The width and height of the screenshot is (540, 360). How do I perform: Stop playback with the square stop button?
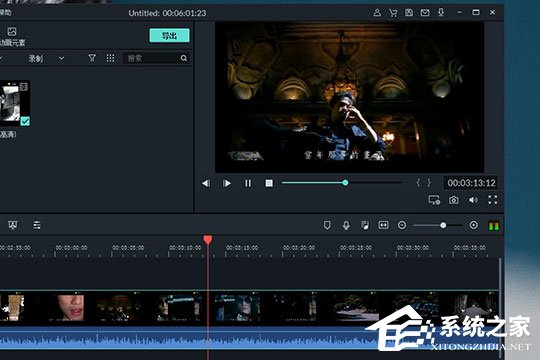(269, 183)
